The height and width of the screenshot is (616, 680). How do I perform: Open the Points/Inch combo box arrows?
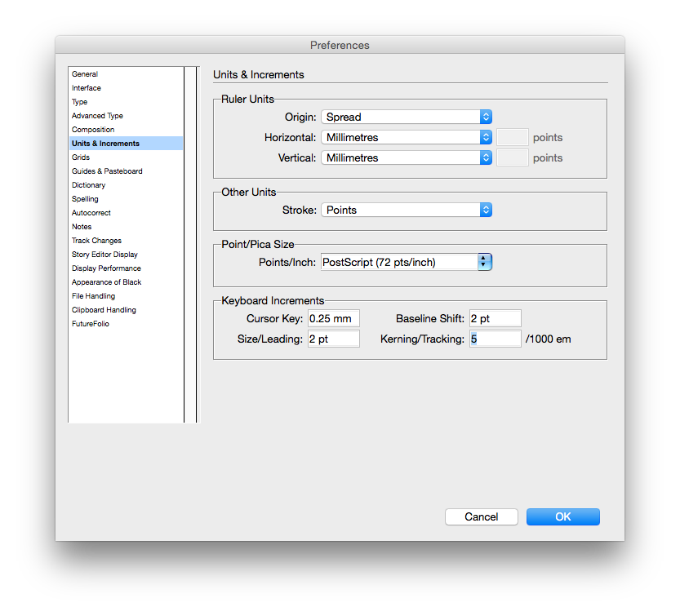click(x=484, y=262)
